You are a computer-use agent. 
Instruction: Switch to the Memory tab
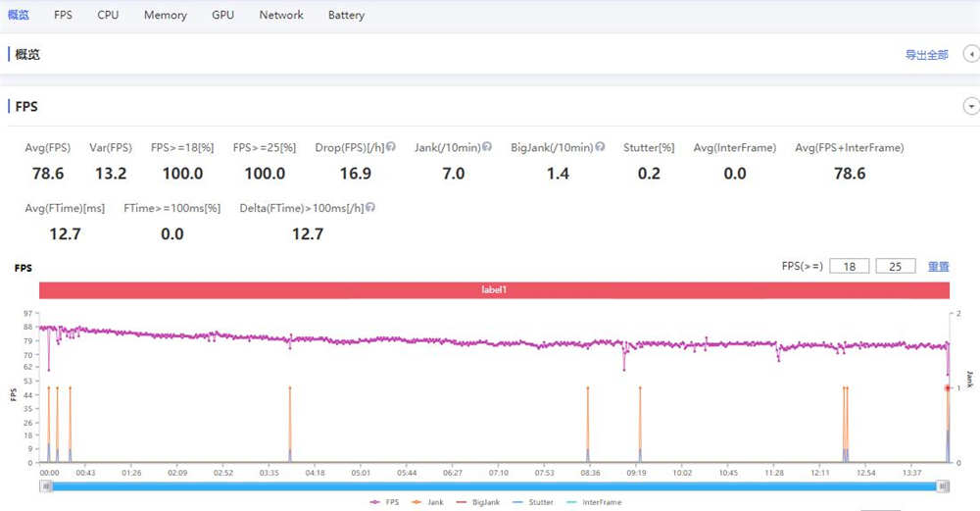coord(165,15)
